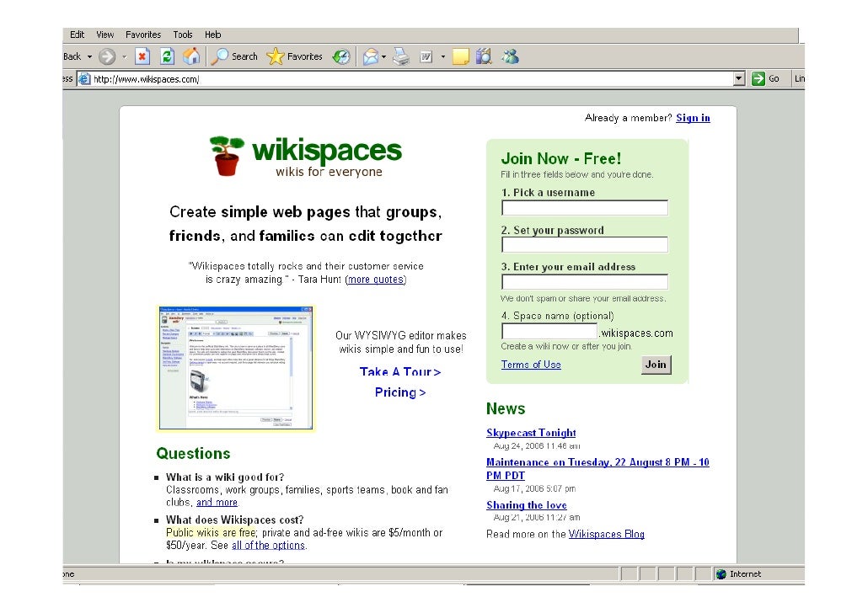Screen dimensions: 868x613
Task: Open the Forward history dropdown arrow
Action: 125,56
